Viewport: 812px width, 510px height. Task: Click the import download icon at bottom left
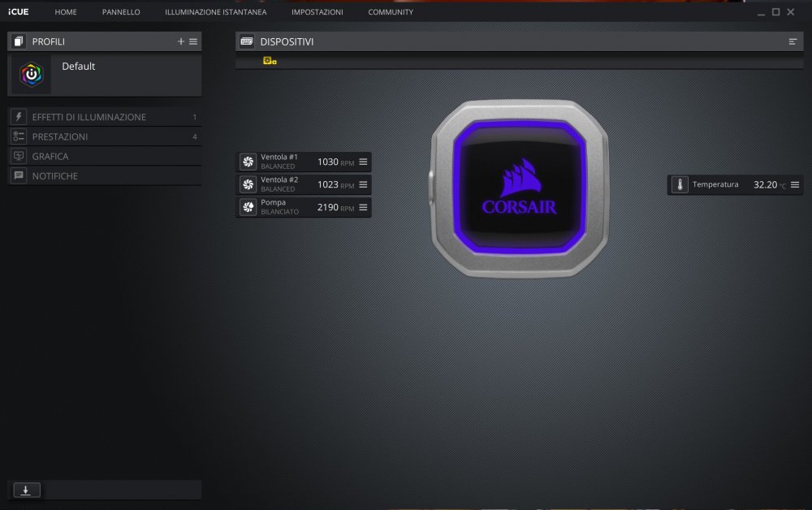coord(26,490)
